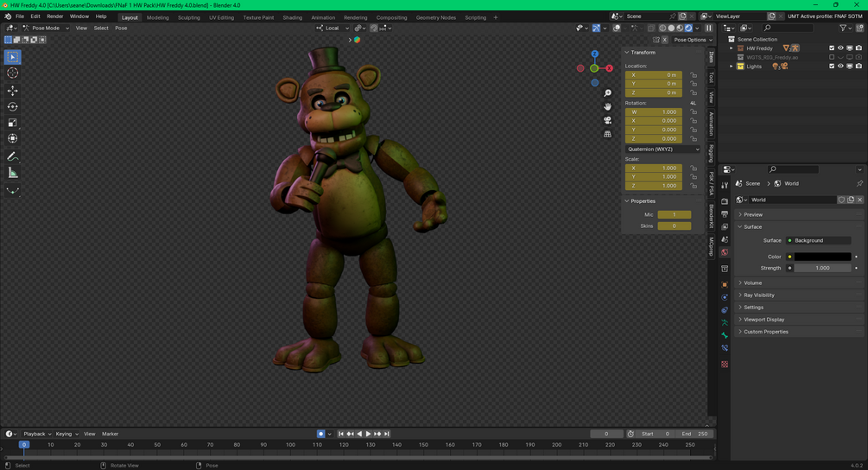
Task: Select the Rotate tool
Action: [x=13, y=107]
